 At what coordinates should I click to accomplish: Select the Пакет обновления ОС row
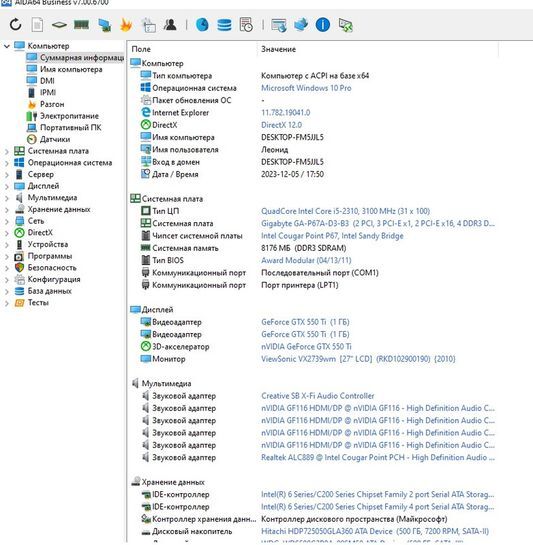click(313, 100)
